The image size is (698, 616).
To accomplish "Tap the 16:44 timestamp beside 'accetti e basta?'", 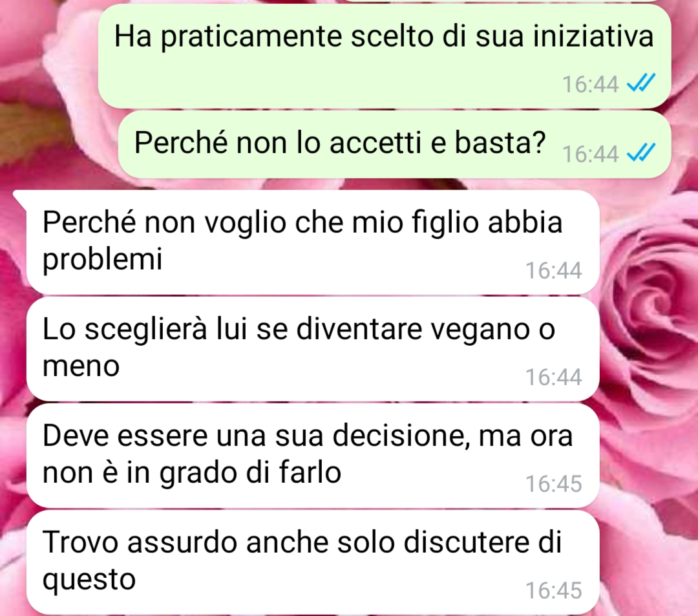I will pyautogui.click(x=590, y=154).
